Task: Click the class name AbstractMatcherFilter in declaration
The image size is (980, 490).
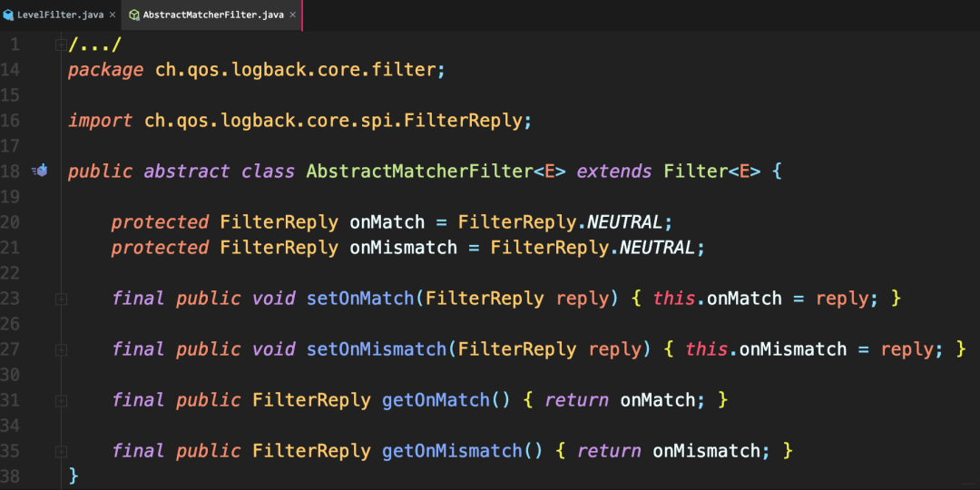Action: click(419, 171)
